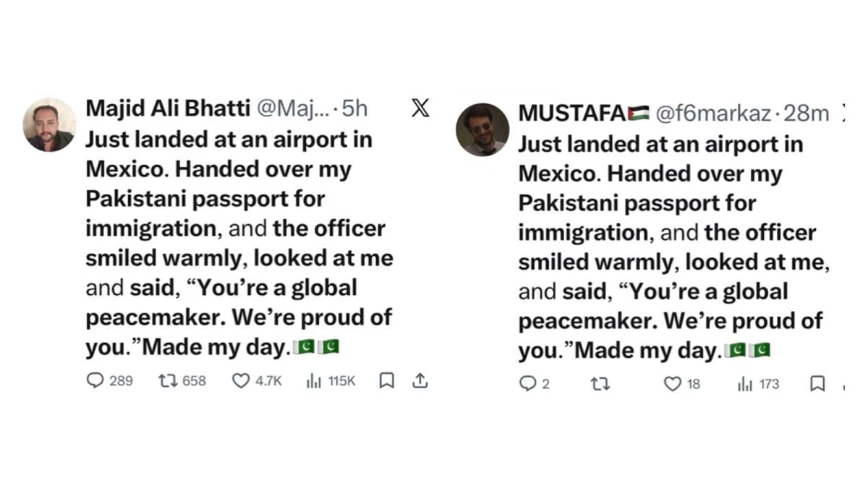The image size is (868, 488).
Task: Toggle the like on Majid's tweet
Action: pyautogui.click(x=239, y=380)
